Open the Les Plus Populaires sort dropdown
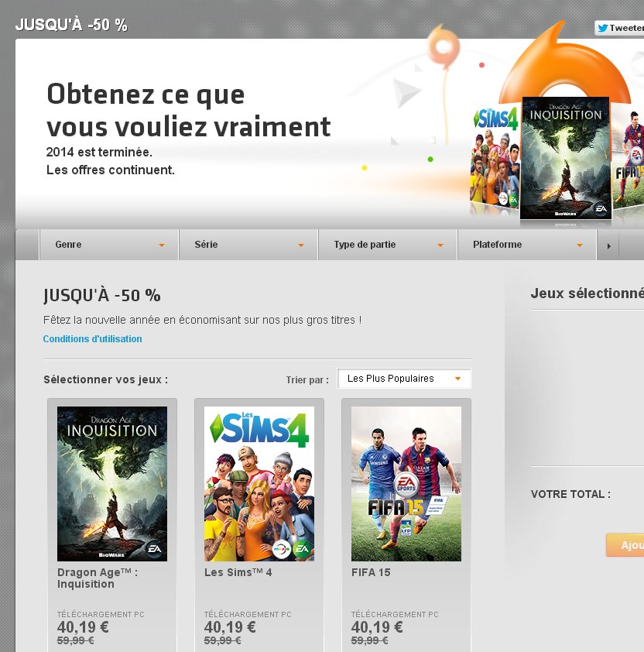The image size is (644, 652). pos(404,379)
